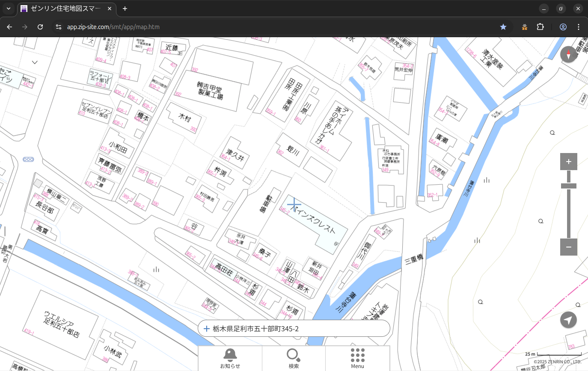Screen dimensions: 588x371
Task: Reload the map page
Action: 40,27
